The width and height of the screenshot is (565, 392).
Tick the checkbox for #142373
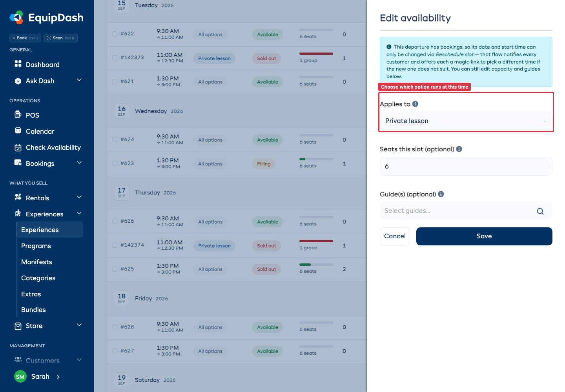[115, 58]
